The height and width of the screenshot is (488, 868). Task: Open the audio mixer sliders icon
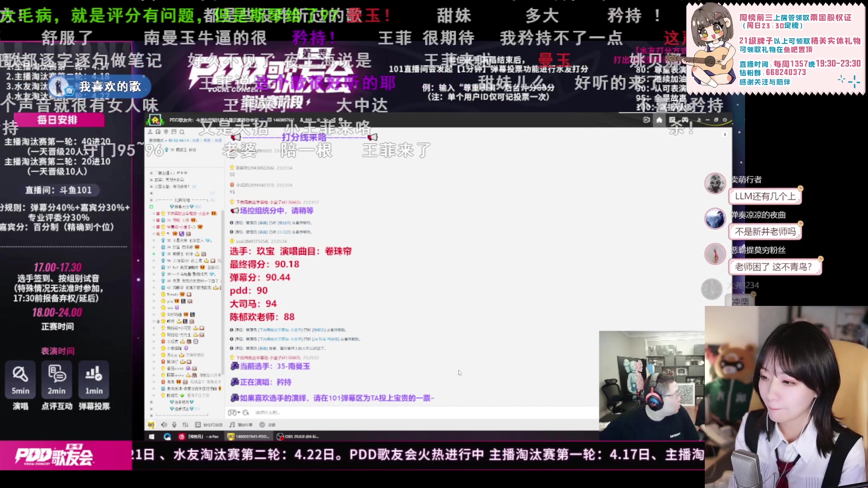[185, 425]
